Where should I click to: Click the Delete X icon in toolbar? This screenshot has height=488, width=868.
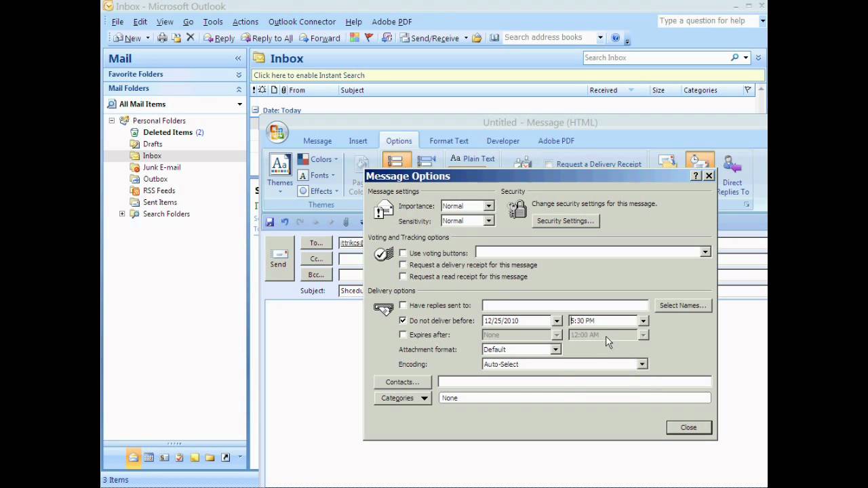(191, 38)
